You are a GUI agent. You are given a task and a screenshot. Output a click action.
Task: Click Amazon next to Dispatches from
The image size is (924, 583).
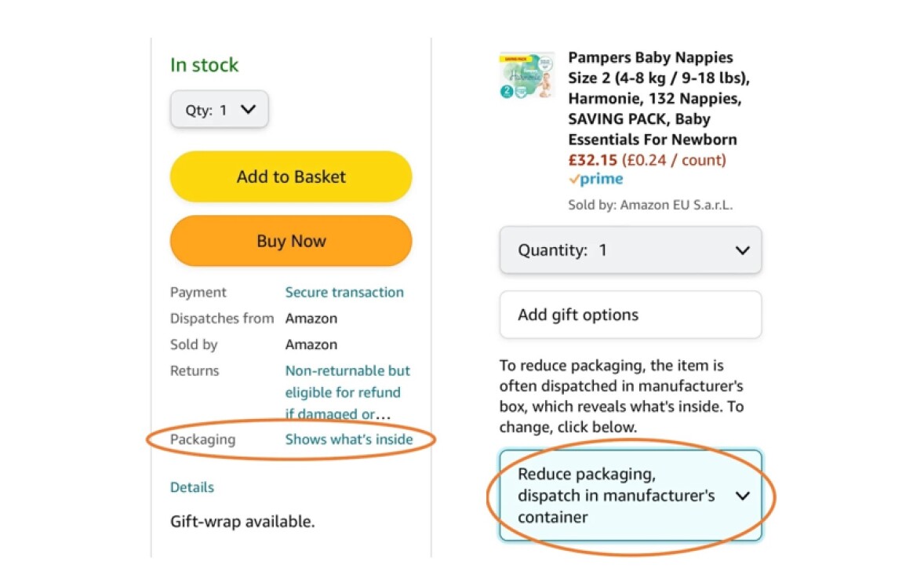[311, 319]
